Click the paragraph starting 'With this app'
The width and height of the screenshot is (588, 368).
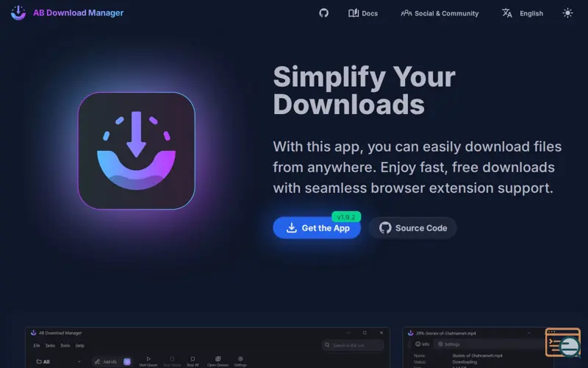(417, 168)
